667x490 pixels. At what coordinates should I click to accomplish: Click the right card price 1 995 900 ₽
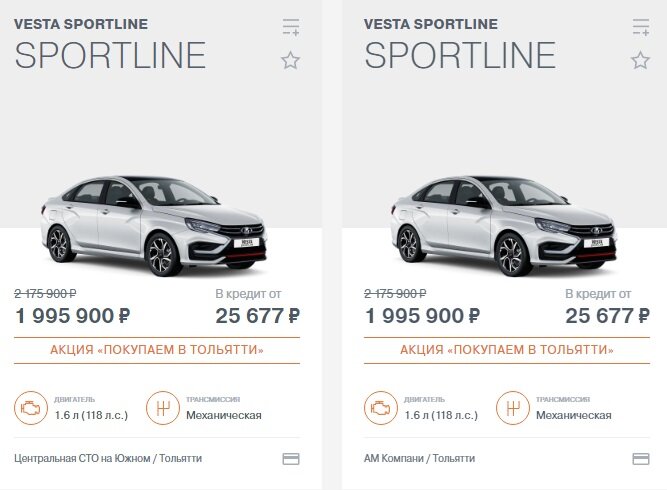tap(422, 316)
